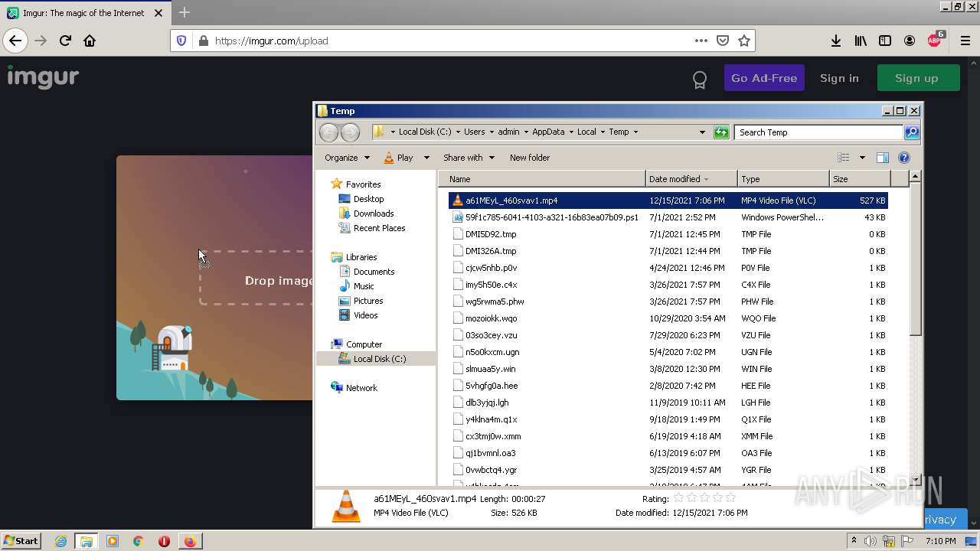Sort by Name column
This screenshot has height=551, width=980.
coord(542,179)
